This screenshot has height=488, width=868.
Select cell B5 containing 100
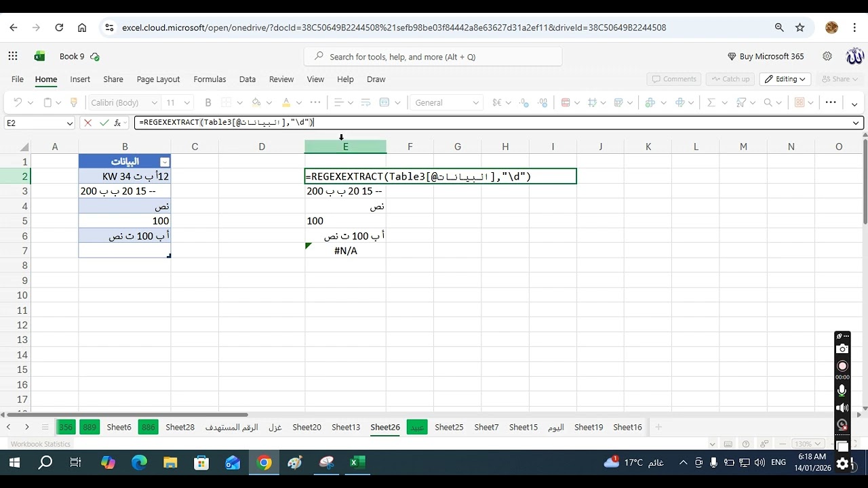(x=124, y=221)
